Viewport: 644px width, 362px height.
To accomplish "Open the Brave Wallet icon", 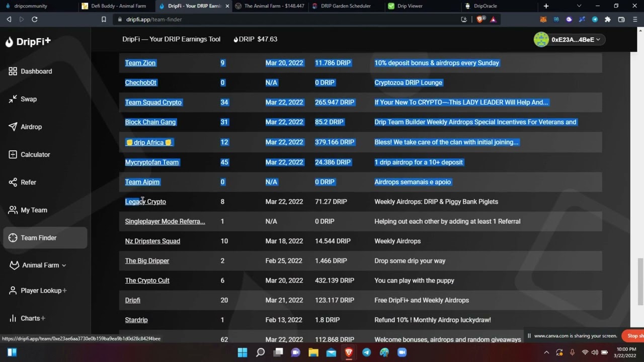I will (x=621, y=20).
